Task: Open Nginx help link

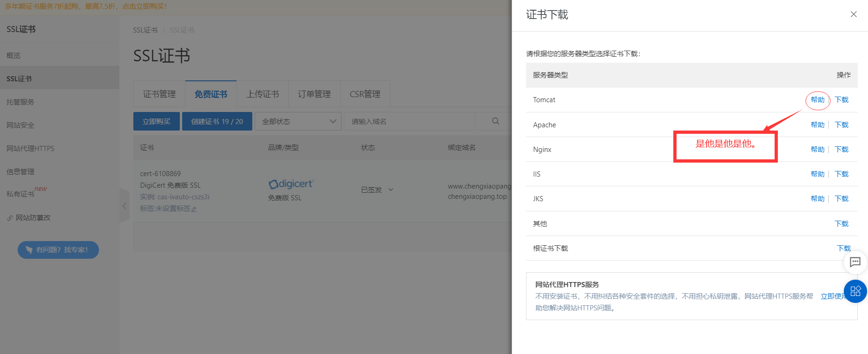Action: (x=817, y=150)
